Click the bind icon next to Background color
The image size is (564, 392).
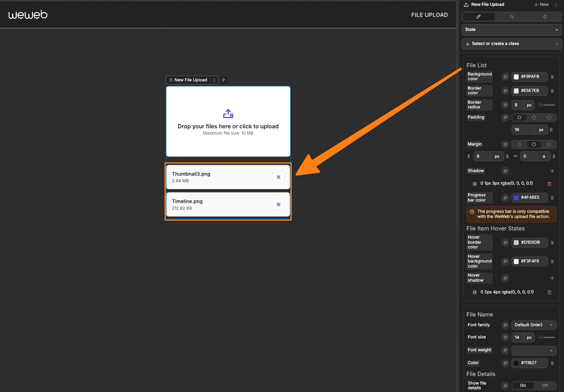[x=505, y=77]
